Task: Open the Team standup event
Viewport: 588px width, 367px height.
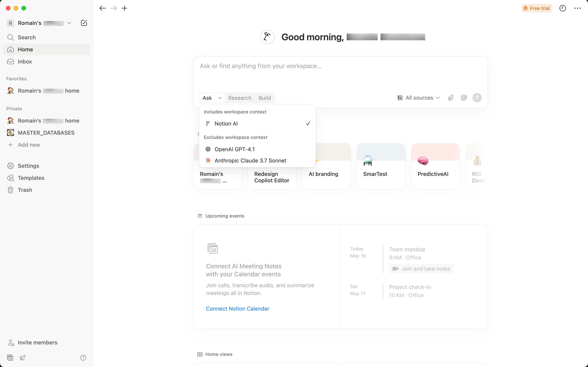Action: click(407, 249)
